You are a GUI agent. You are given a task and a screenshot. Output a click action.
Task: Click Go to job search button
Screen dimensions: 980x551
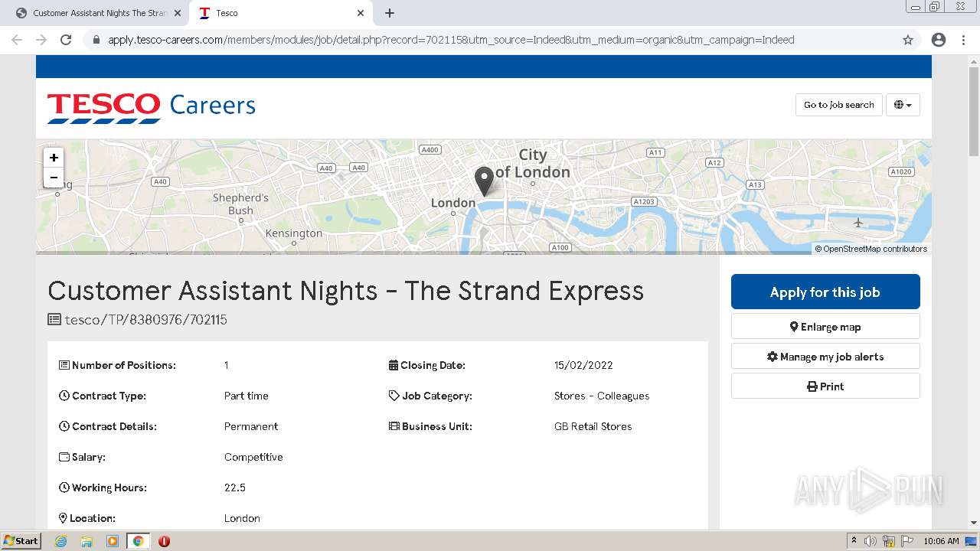pos(838,105)
